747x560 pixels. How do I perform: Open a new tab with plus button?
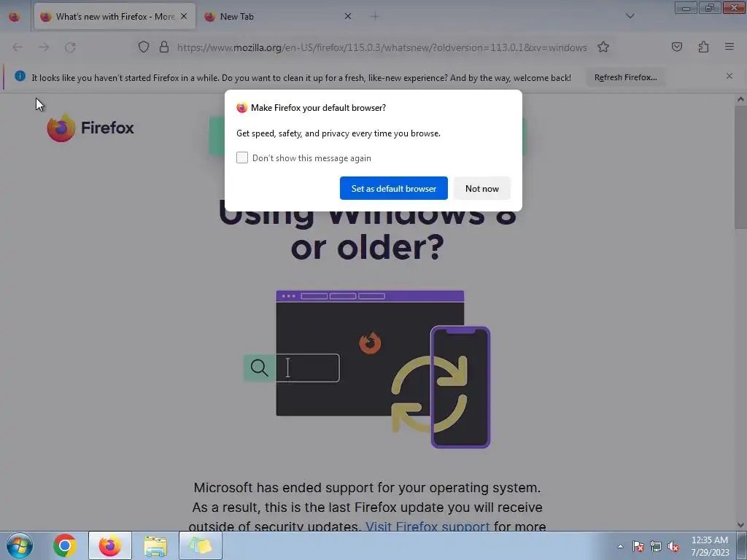(x=375, y=17)
